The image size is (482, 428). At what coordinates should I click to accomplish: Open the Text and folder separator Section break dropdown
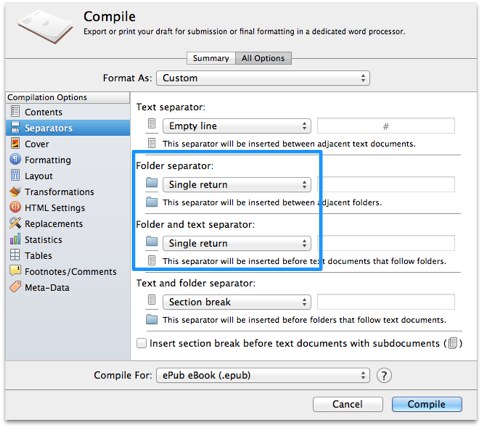pyautogui.click(x=237, y=302)
